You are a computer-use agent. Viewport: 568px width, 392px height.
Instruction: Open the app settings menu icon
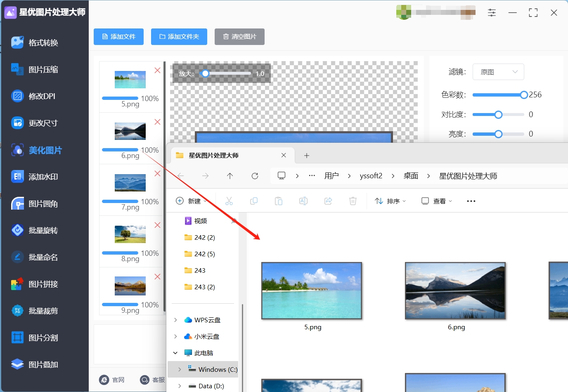[x=492, y=13]
